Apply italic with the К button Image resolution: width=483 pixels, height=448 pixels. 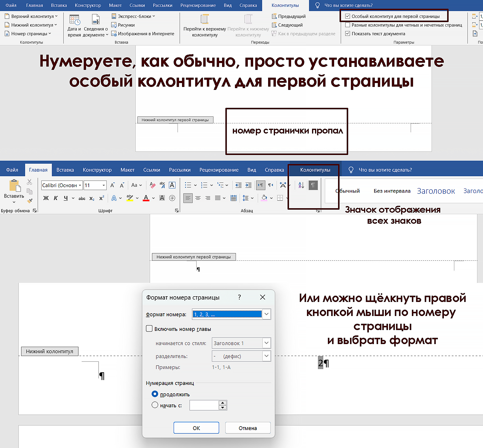(56, 198)
